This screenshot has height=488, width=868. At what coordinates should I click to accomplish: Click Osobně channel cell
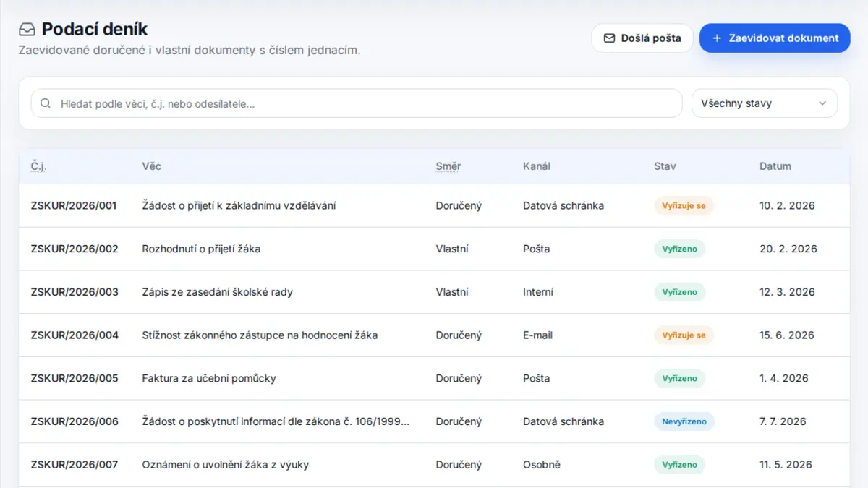tap(542, 464)
